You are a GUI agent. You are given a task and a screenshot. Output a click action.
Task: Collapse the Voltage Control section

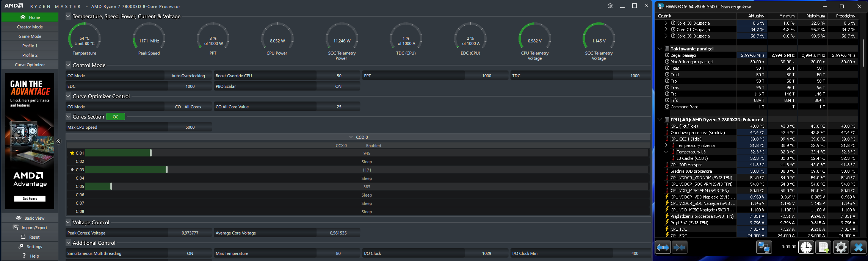68,222
